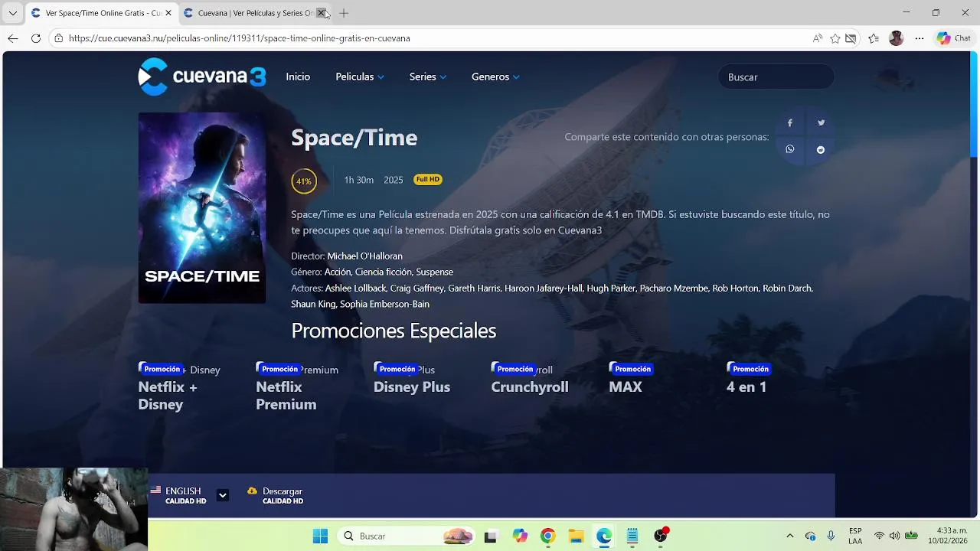Open OBS Studio from taskbar
The height and width of the screenshot is (551, 980).
(x=661, y=536)
